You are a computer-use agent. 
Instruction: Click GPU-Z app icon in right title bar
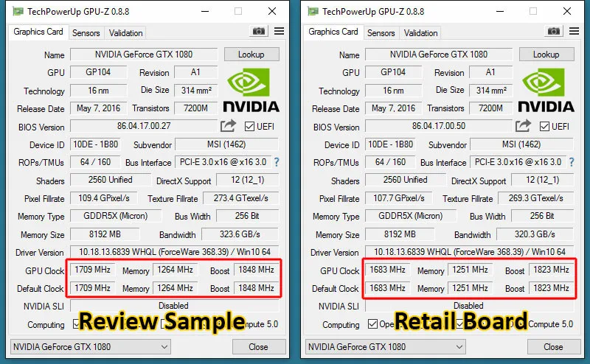tap(313, 11)
